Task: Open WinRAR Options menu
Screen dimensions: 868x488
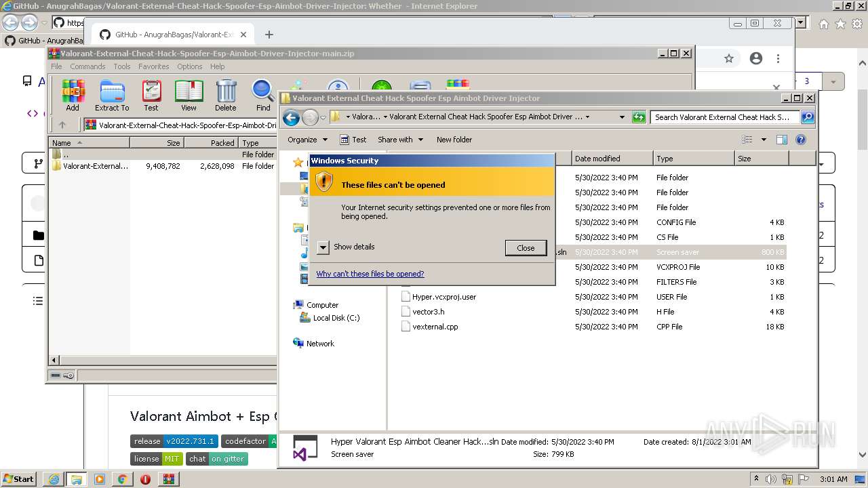Action: (x=190, y=66)
